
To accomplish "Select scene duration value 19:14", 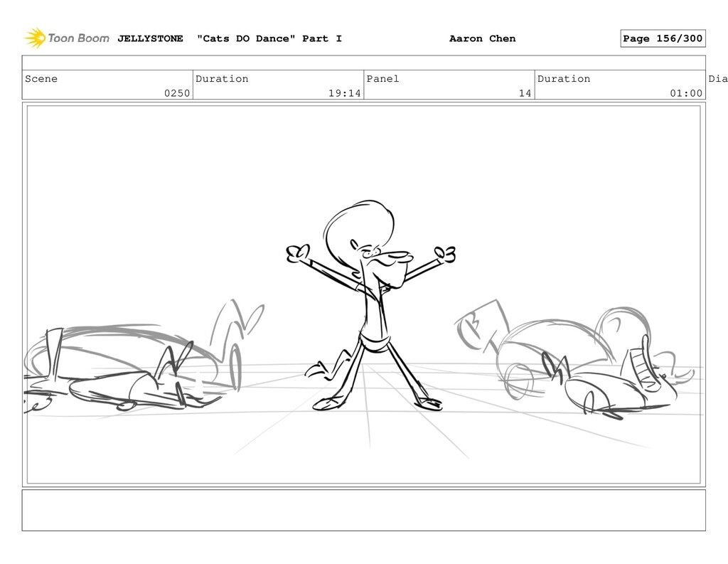I will point(345,93).
